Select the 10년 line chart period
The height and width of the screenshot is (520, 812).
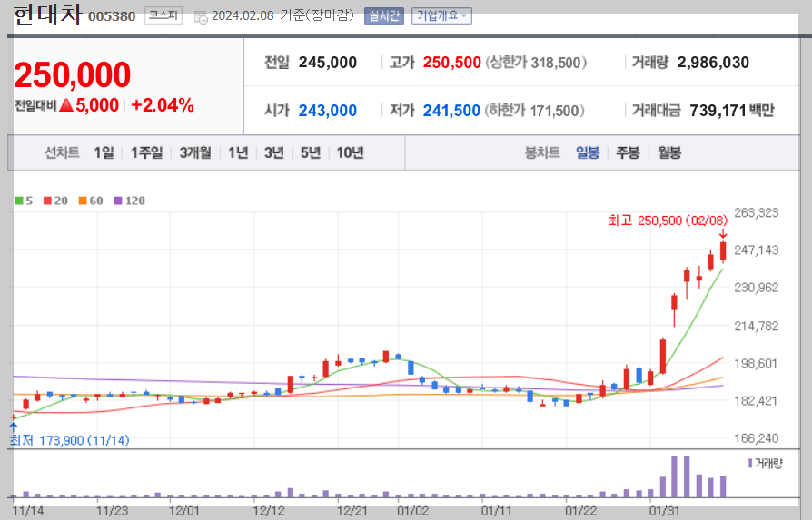350,152
